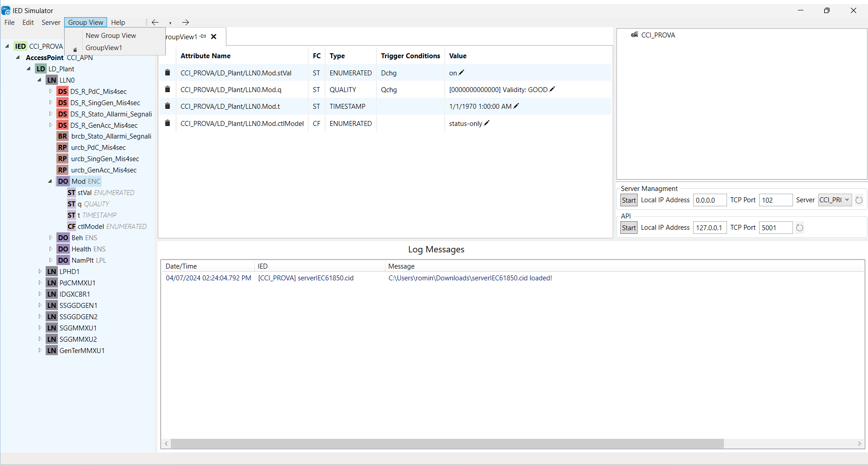
Task: Expand the DS_R_SingGen_Mis4sec dataset
Action: [51, 102]
